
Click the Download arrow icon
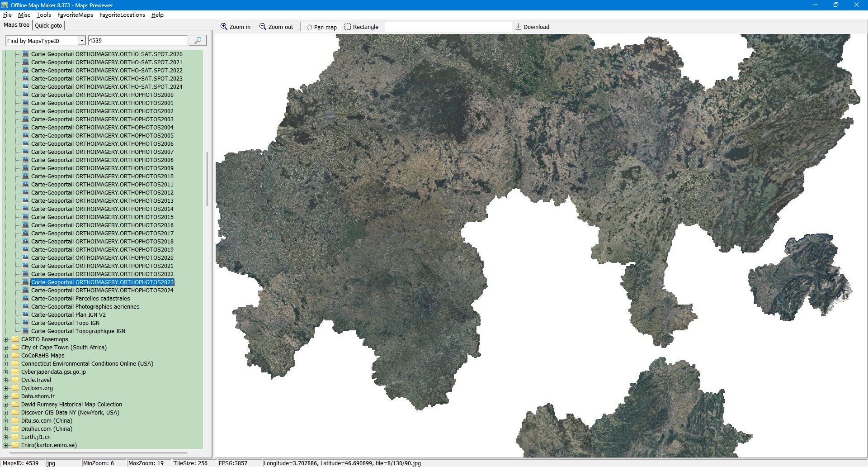pos(519,27)
